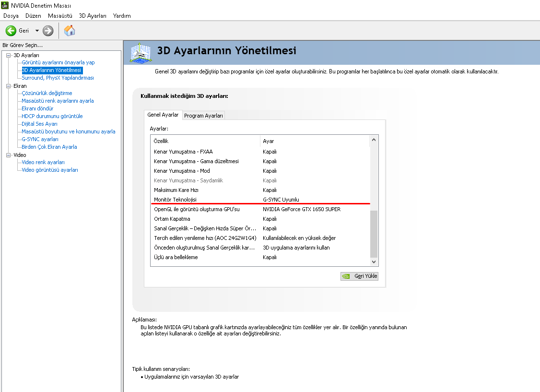Image resolution: width=540 pixels, height=392 pixels.
Task: Click 3D uygulama ayarlarını kullan value
Action: click(x=296, y=248)
